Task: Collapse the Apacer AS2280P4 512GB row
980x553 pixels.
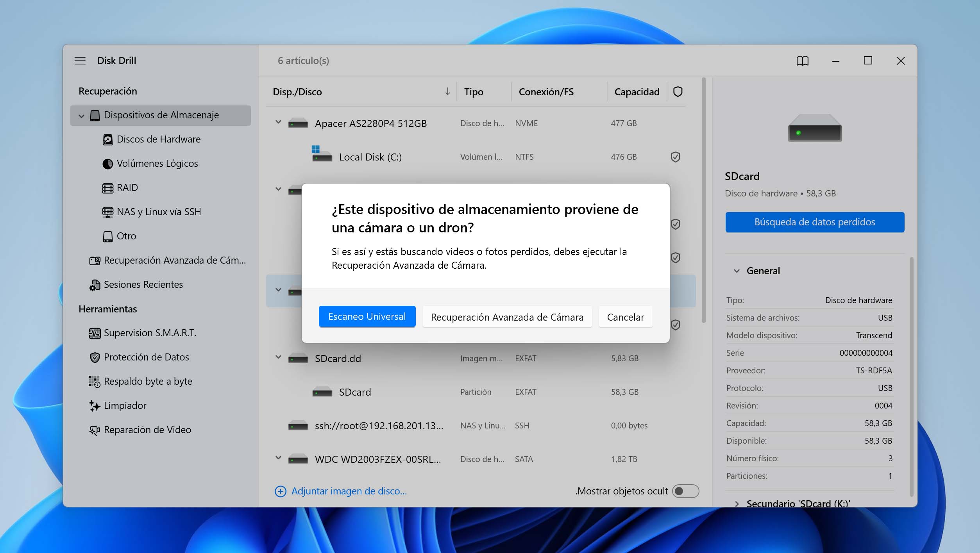Action: [x=278, y=122]
